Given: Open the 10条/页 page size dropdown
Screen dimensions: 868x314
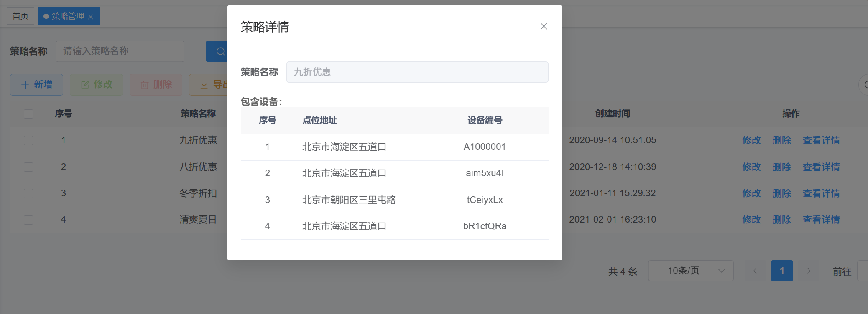Looking at the screenshot, I should pyautogui.click(x=691, y=271).
